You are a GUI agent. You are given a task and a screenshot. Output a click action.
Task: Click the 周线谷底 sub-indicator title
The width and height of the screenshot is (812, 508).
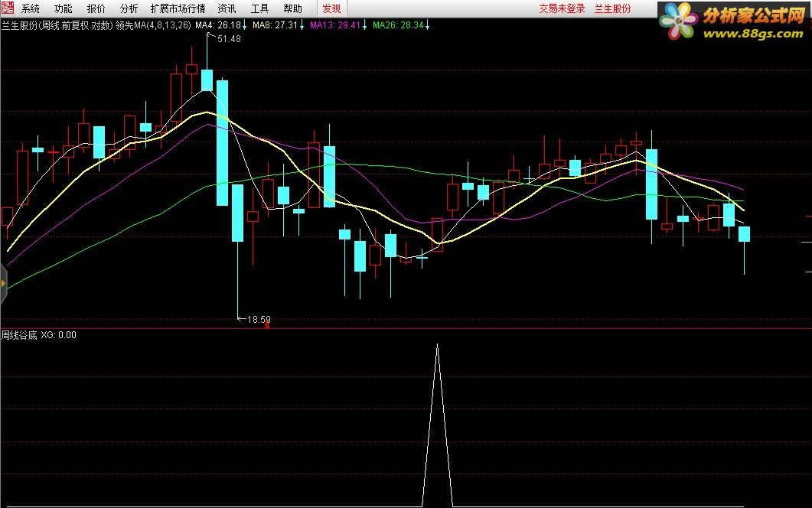click(x=19, y=335)
